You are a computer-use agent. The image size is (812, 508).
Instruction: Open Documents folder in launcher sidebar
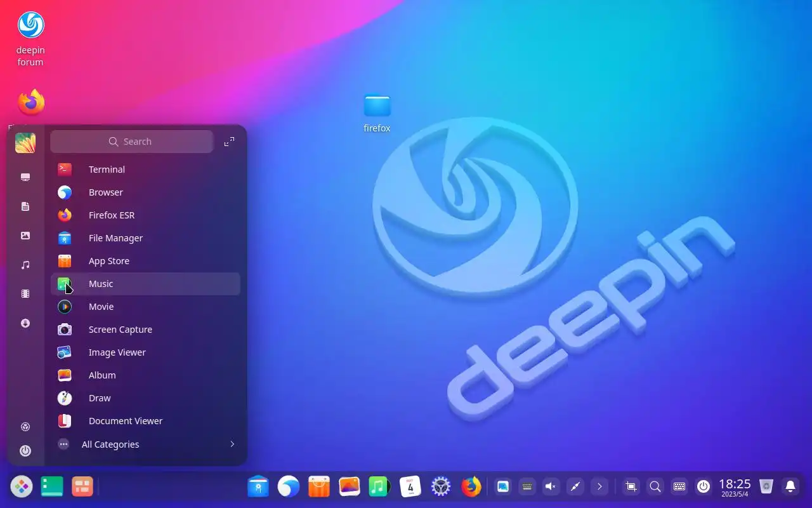pyautogui.click(x=25, y=206)
